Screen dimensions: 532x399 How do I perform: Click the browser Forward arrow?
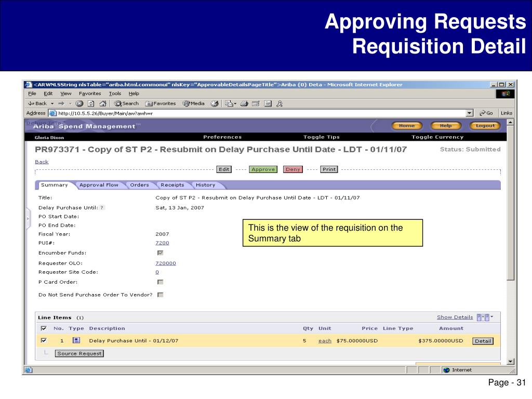[x=61, y=103]
